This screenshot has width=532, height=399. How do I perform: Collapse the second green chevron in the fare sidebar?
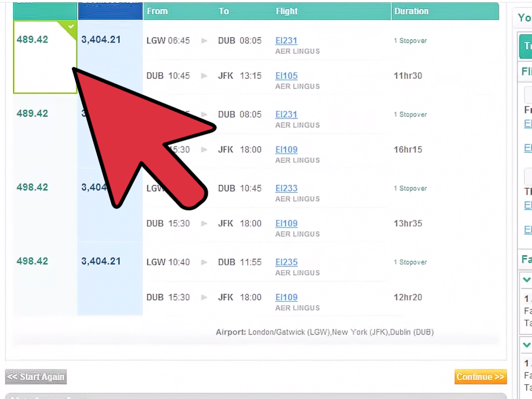coord(527,345)
